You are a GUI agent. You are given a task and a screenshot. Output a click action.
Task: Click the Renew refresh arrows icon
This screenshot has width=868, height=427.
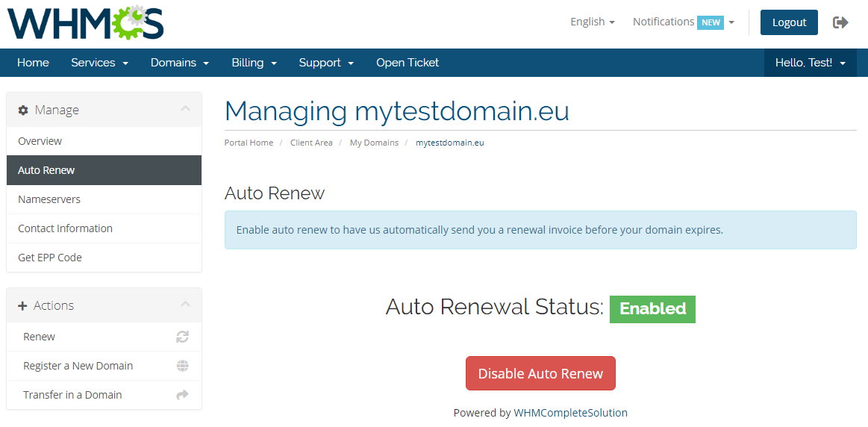pos(182,337)
